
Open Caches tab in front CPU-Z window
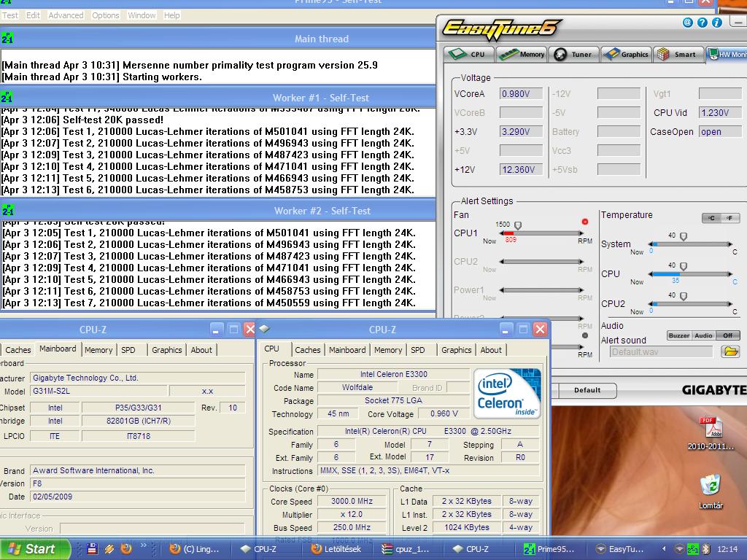[307, 350]
